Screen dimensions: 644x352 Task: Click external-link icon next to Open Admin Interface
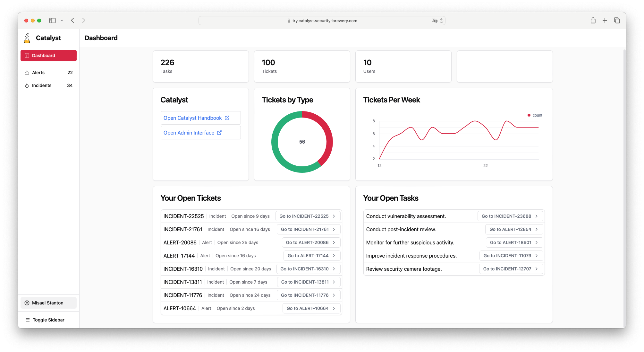coord(219,133)
